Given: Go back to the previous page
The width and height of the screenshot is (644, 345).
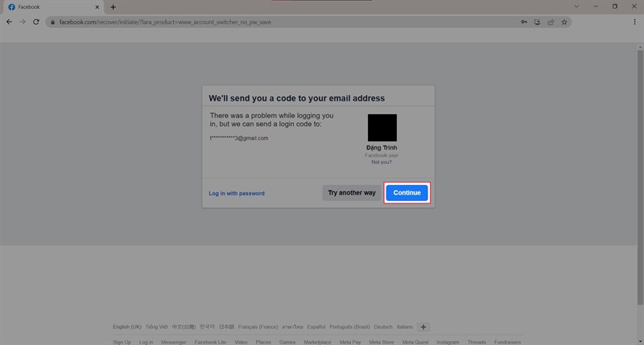Looking at the screenshot, I should 9,22.
